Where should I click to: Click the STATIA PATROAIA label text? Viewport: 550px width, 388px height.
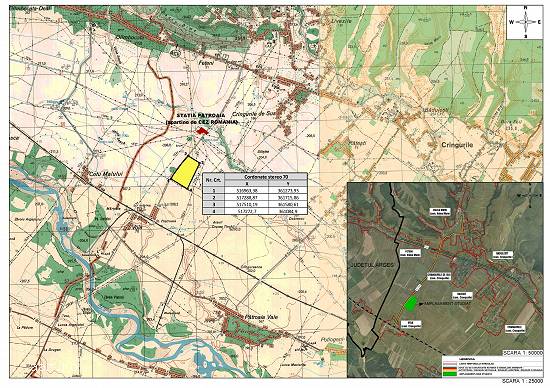[201, 115]
